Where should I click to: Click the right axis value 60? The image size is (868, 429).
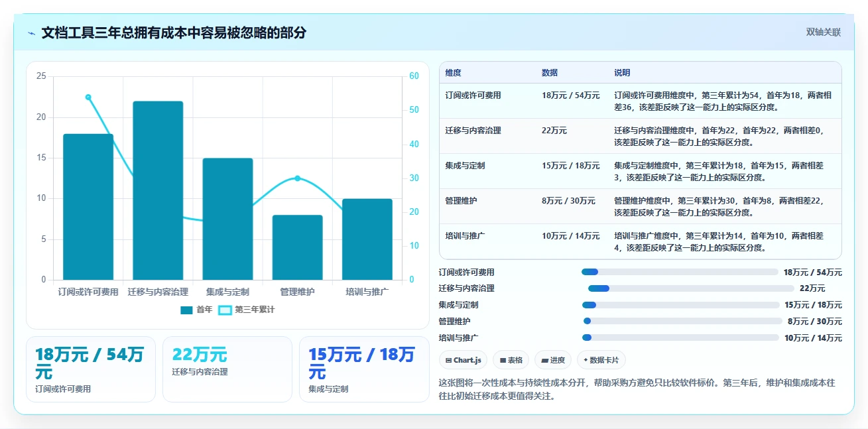(x=414, y=76)
